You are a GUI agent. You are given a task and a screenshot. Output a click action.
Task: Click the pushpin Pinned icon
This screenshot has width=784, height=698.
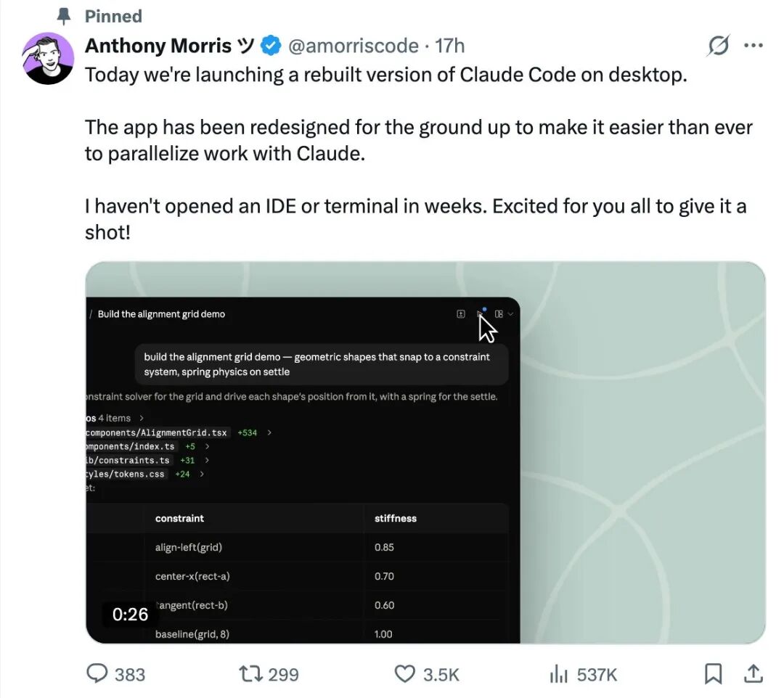(65, 16)
